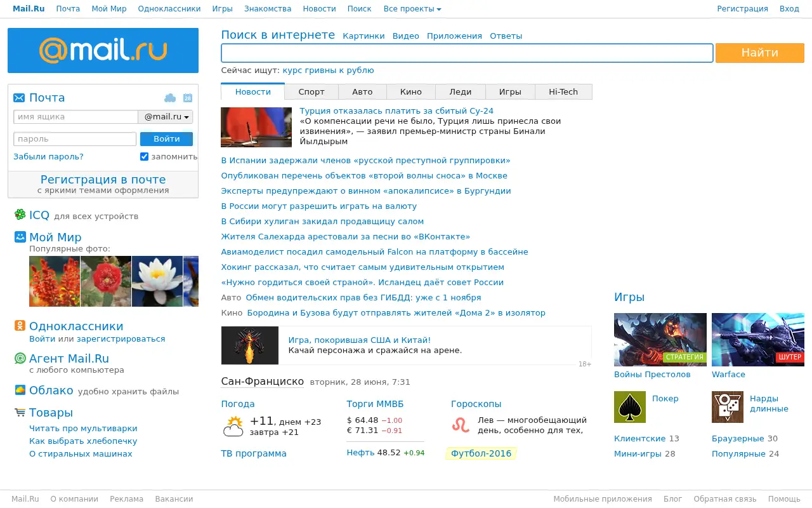Focus the internet search input field
The height and width of the screenshot is (508, 812).
pos(468,53)
